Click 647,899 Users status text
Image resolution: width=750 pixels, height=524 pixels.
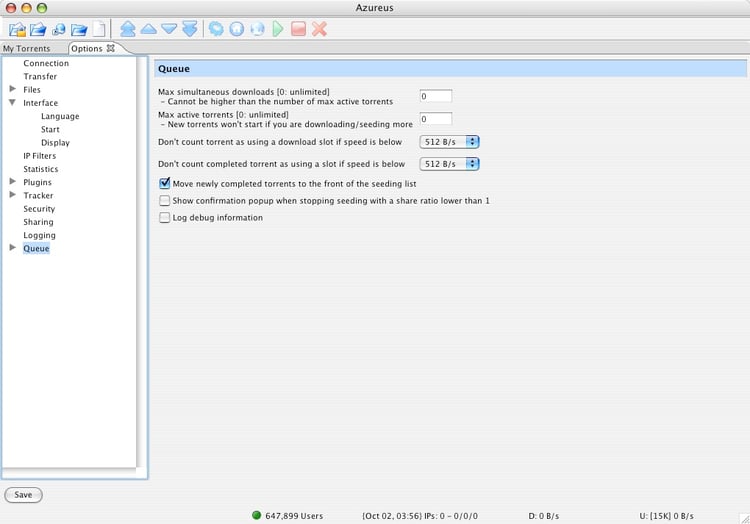tap(294, 515)
